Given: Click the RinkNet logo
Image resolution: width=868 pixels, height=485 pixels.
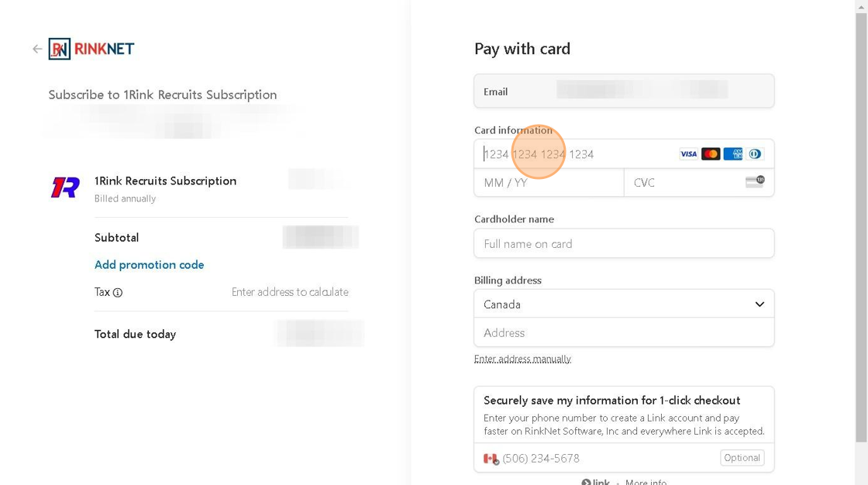Looking at the screenshot, I should (x=91, y=49).
